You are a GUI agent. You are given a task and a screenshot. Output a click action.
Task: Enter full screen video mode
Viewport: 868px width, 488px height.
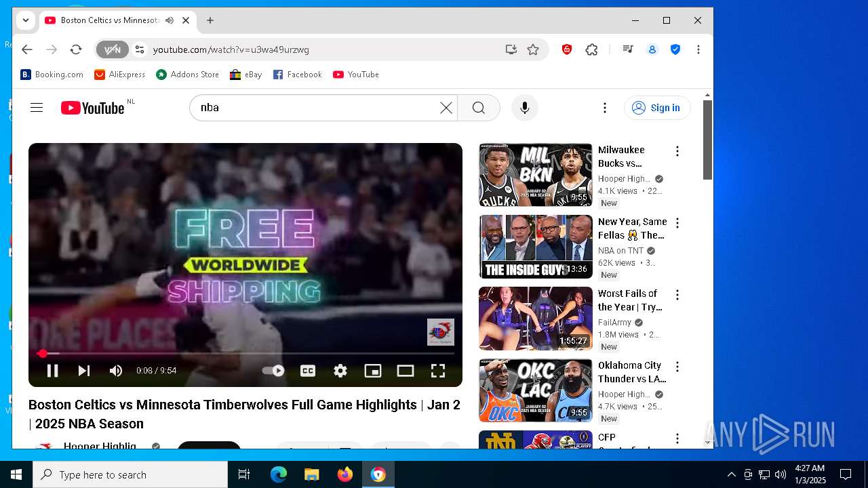(x=438, y=371)
